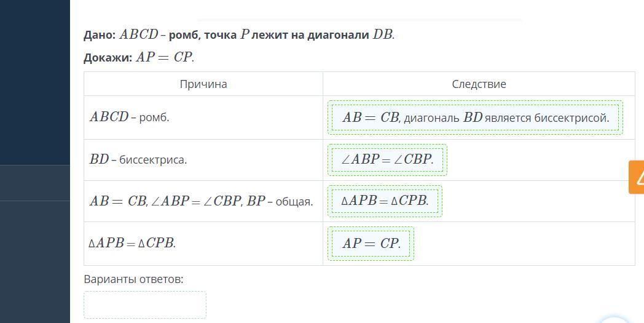Select the 'AB = CB, диагональ BD' answer chip
This screenshot has height=323, width=644.
click(x=475, y=118)
